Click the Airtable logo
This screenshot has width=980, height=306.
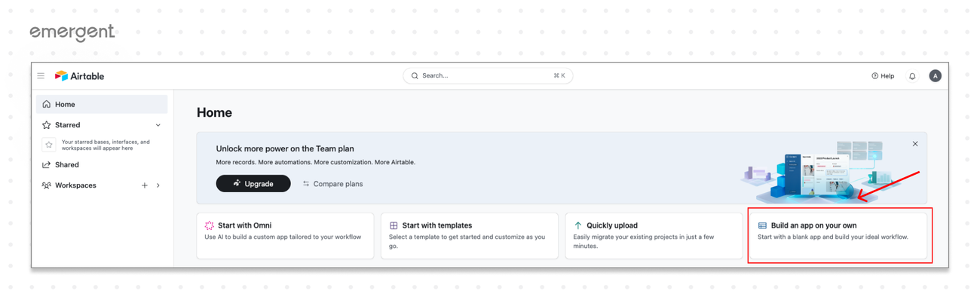80,76
